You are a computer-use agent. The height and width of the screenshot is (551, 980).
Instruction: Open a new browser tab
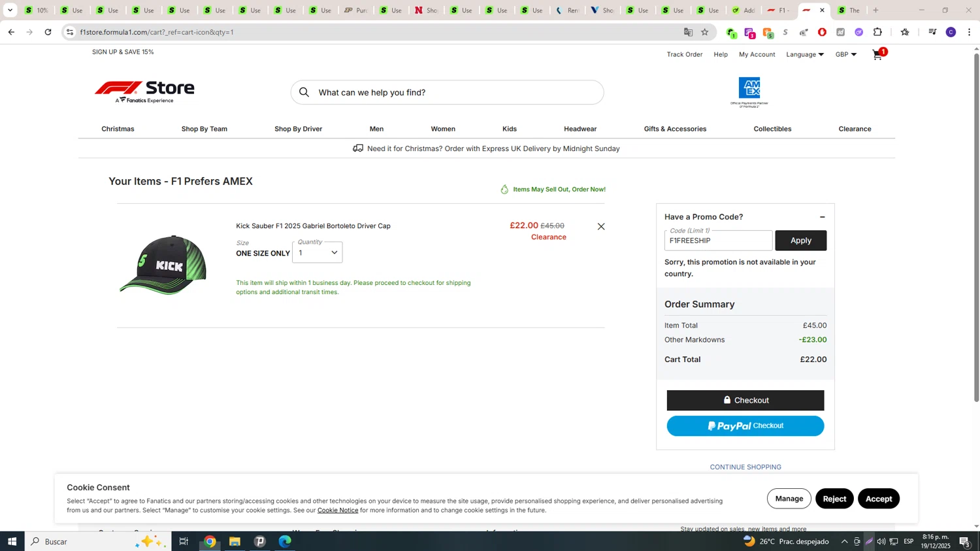coord(875,10)
